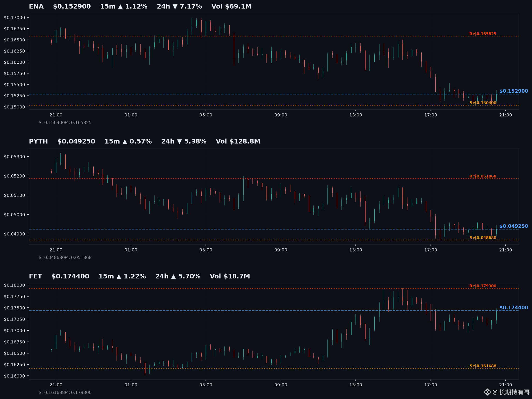Click the rightmost 21:00 label on PYTH chart
Screen dimensions: 532x399
506,250
